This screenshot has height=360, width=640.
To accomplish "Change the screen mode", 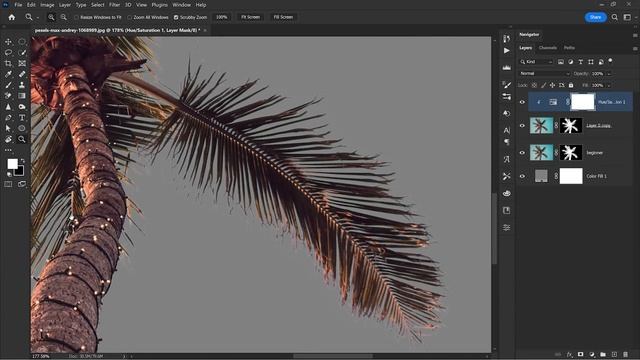I will (x=22, y=184).
